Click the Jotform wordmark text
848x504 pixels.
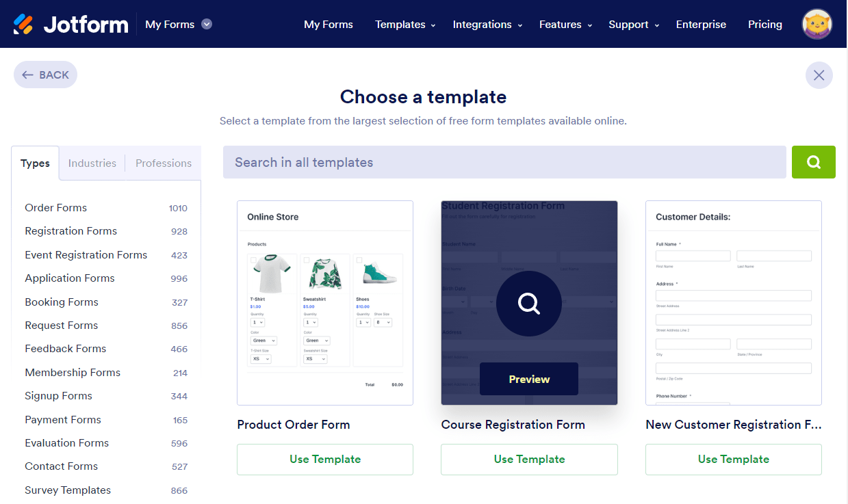click(86, 25)
